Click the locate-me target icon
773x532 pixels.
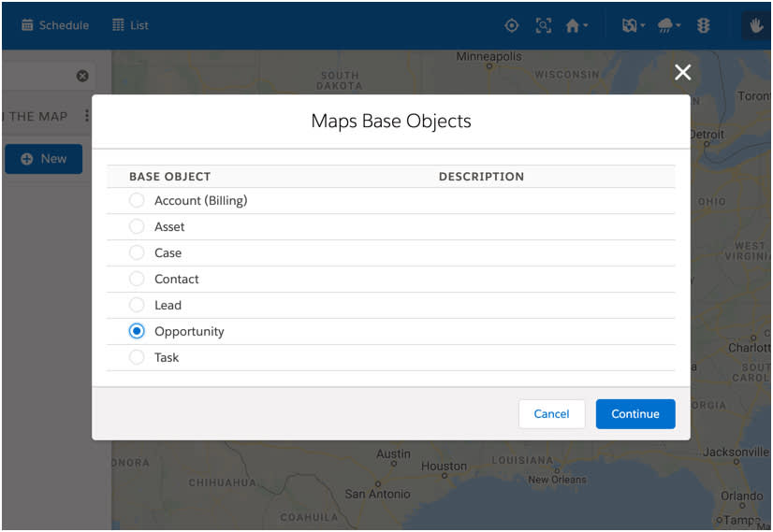pos(512,25)
